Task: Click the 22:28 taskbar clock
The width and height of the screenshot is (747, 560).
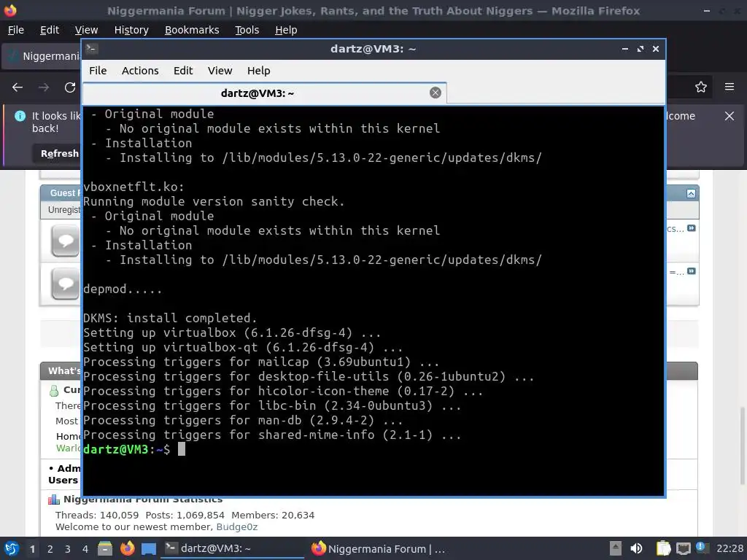Action: (x=729, y=548)
